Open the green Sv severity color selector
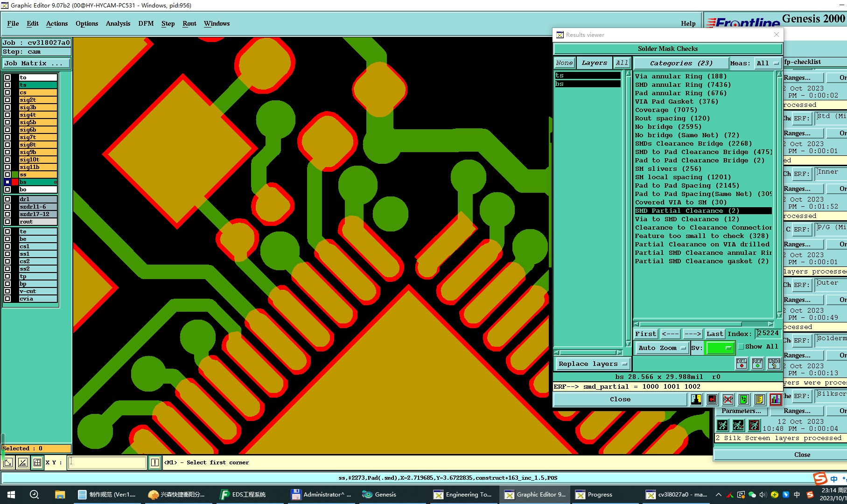Image resolution: width=847 pixels, height=504 pixels. [x=721, y=348]
